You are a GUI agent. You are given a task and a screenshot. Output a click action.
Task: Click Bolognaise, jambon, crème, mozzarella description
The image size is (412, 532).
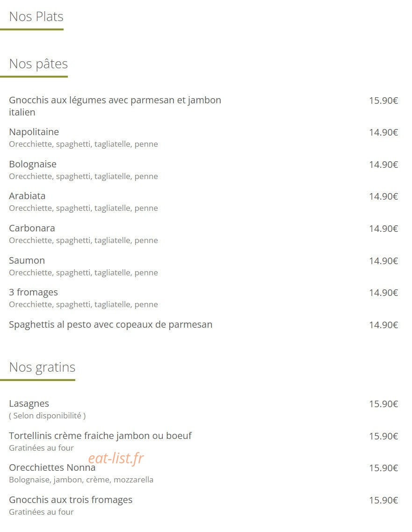(81, 480)
